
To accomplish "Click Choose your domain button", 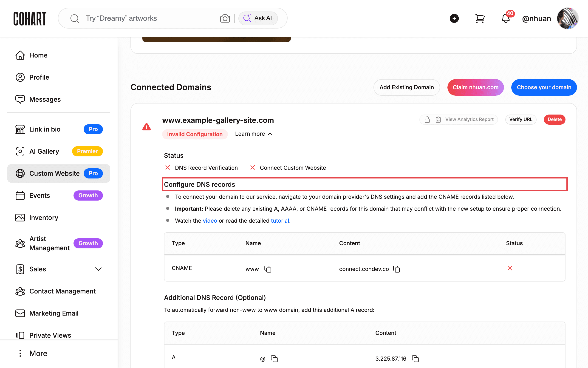I will tap(544, 87).
